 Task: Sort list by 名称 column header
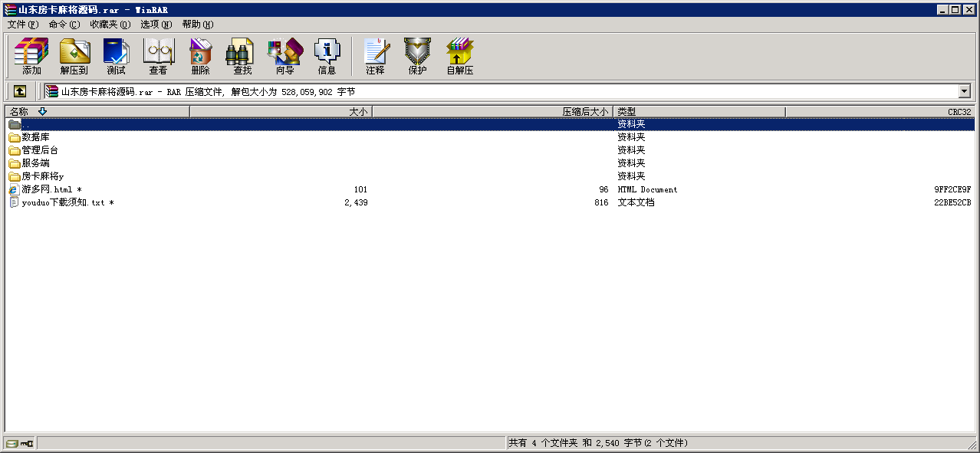[97, 112]
